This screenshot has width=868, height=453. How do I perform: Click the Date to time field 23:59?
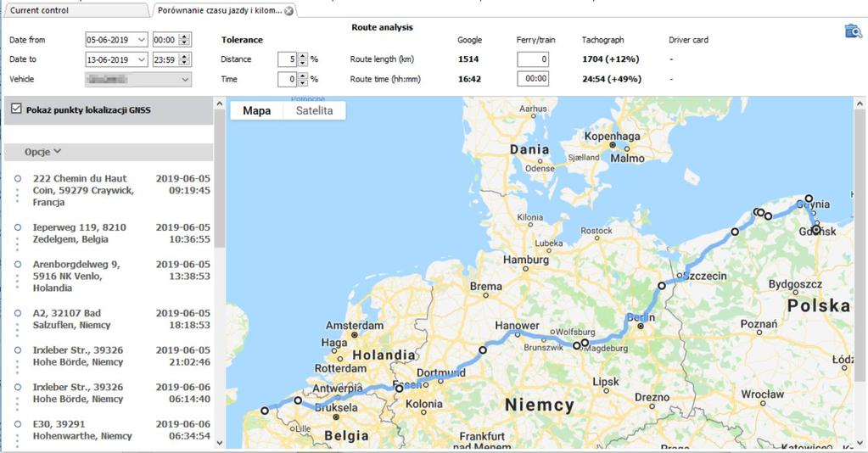coord(166,60)
